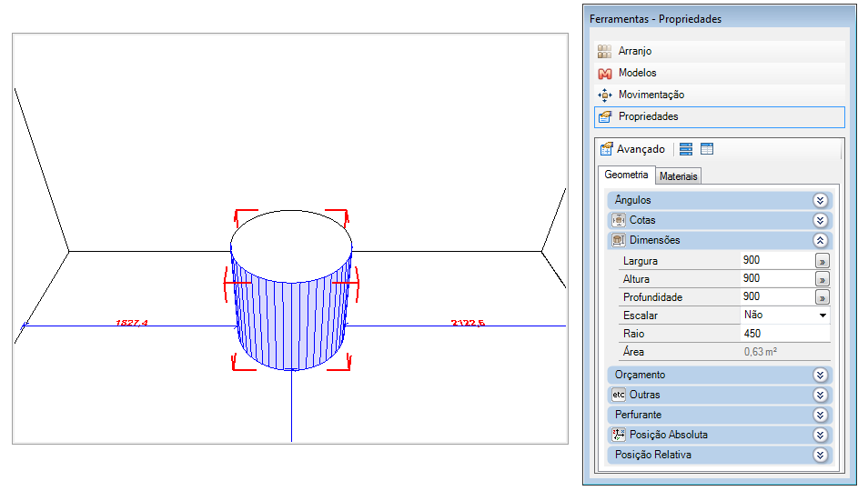The height and width of the screenshot is (491, 868).
Task: Click the Ferramentas - Propriedades title bar
Action: pyautogui.click(x=719, y=19)
